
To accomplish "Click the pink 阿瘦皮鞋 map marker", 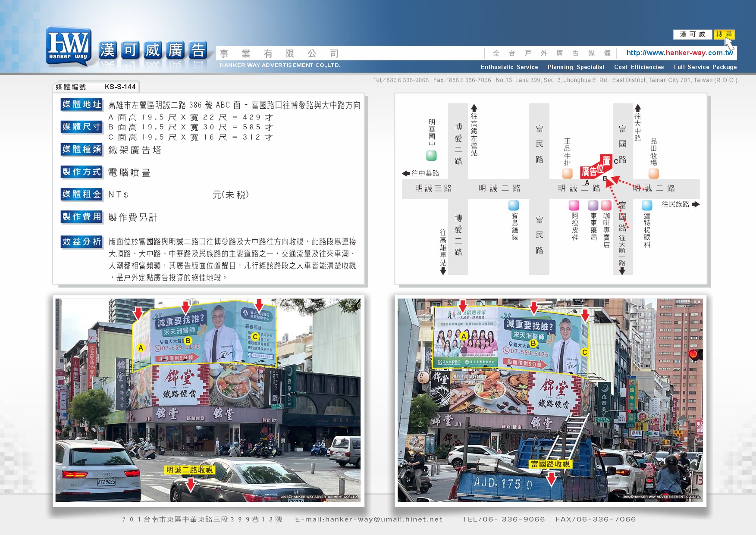I will (x=574, y=205).
